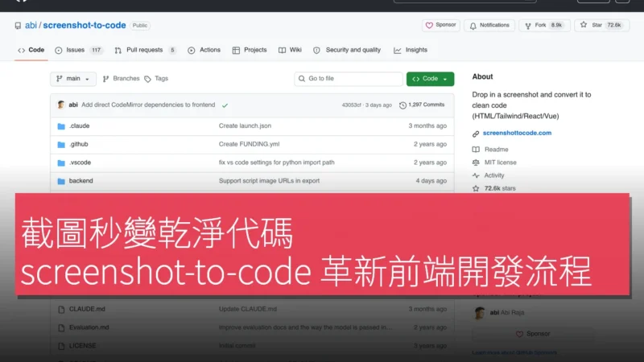The width and height of the screenshot is (644, 362).
Task: Open the .claude folder
Action: point(79,126)
